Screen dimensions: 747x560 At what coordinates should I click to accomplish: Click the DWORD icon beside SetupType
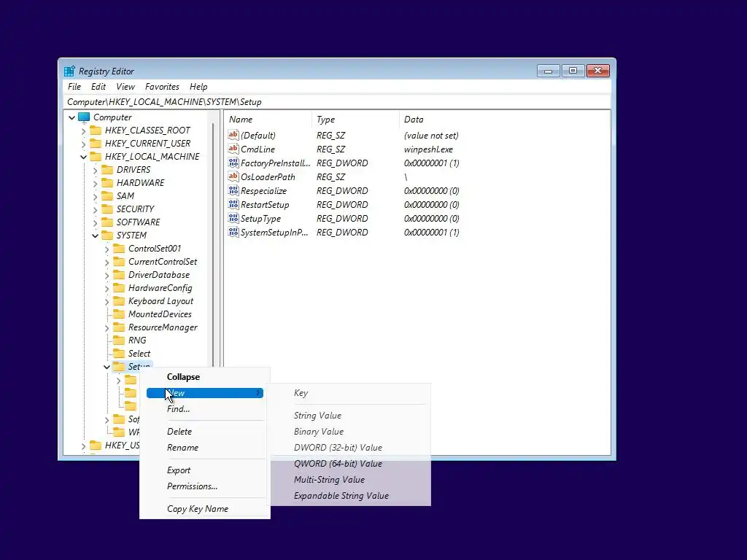click(233, 218)
